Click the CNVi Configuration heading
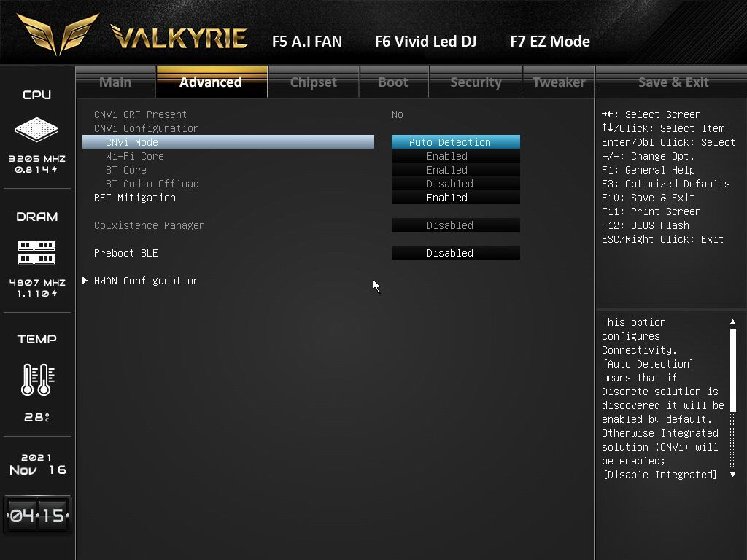The width and height of the screenshot is (747, 560). click(147, 128)
